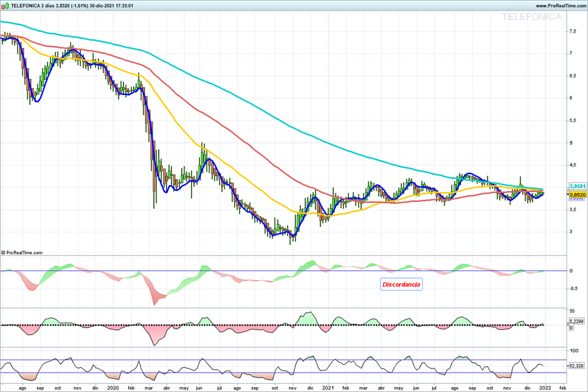Click the 3,5 price axis label
The height and width of the screenshot is (392, 588).
(573, 210)
